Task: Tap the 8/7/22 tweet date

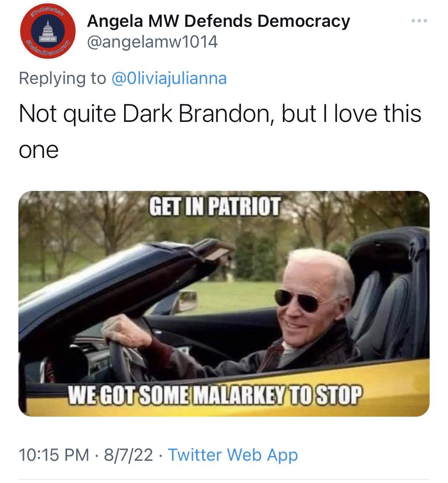Action: coord(128,455)
